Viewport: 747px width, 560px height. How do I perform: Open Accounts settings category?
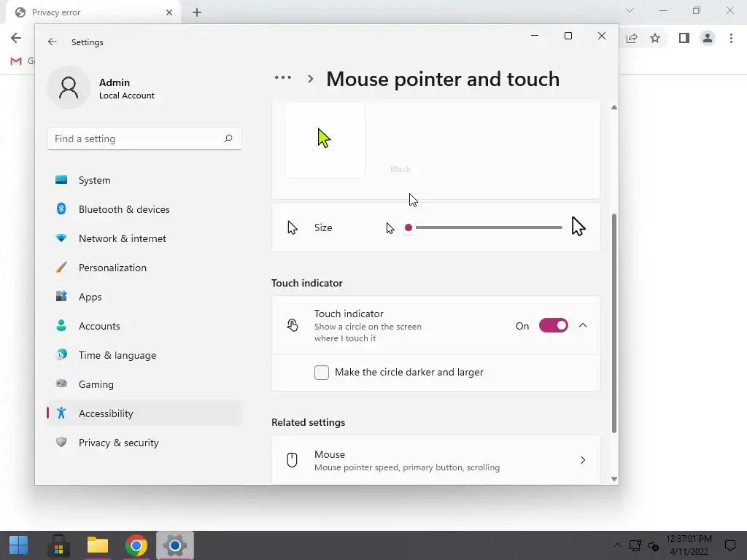(144, 326)
